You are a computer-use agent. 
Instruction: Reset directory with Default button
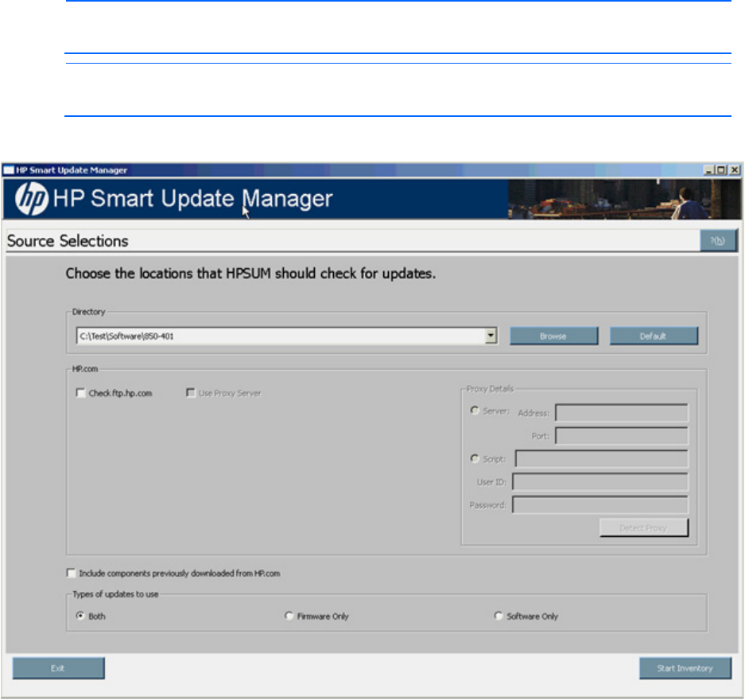pos(654,336)
